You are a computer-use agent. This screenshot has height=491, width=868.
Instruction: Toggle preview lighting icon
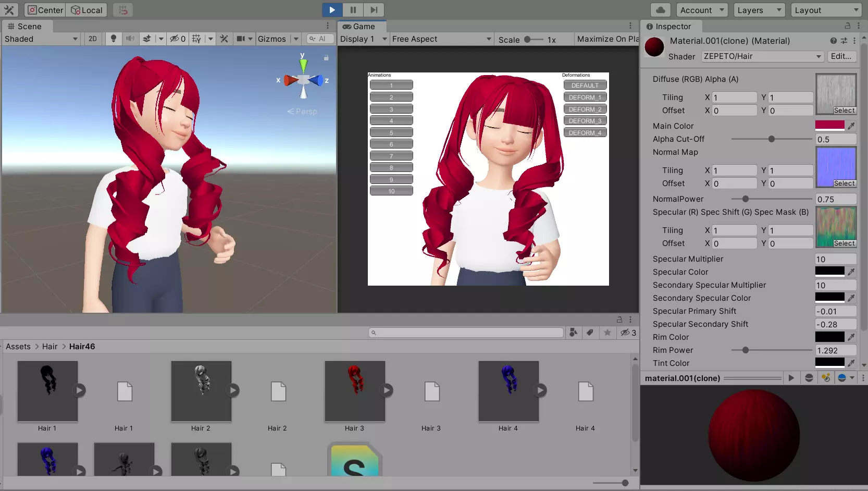(826, 378)
